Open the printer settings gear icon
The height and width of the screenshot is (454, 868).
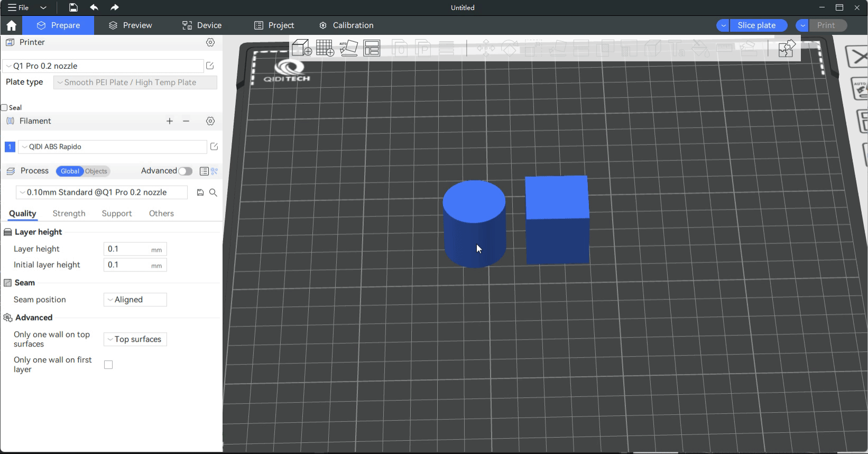[x=210, y=42]
